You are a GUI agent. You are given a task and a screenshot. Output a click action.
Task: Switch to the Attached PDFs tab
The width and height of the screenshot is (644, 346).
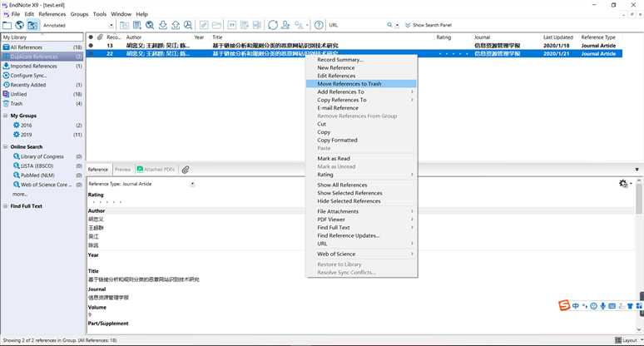point(156,170)
